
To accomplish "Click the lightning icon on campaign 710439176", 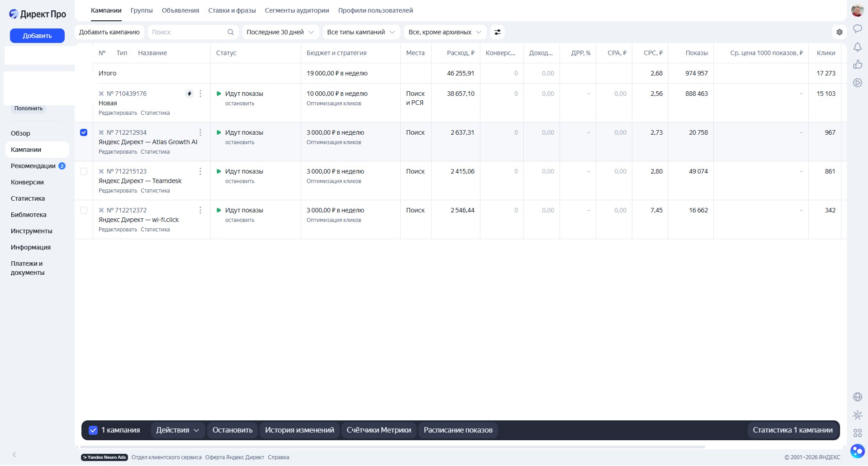I will (189, 94).
